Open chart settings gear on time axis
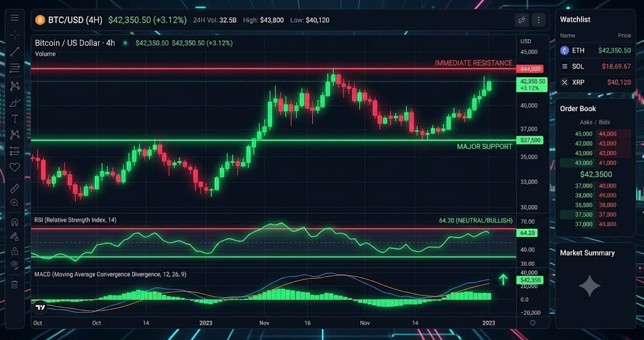 533,323
